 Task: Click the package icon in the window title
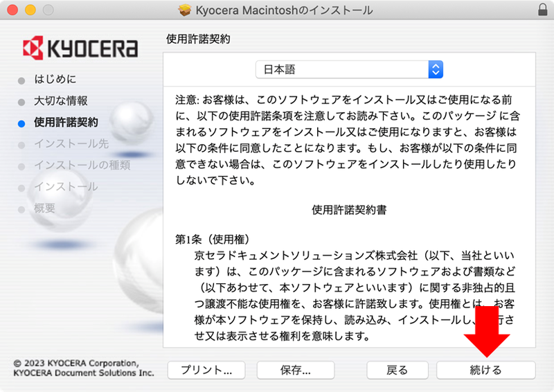[x=184, y=10]
